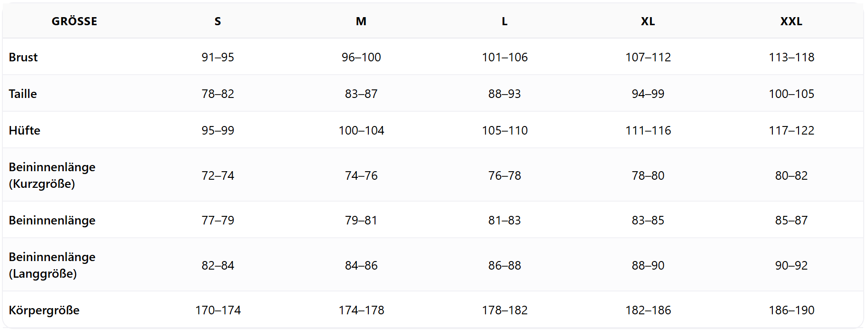This screenshot has width=868, height=330.
Task: Click Brust value 96–100 for size M
Action: pos(361,57)
